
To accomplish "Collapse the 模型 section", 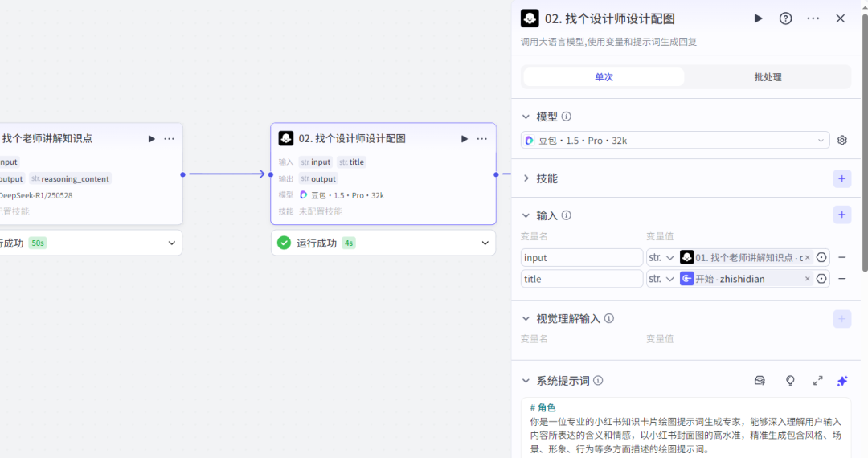I will pyautogui.click(x=526, y=117).
